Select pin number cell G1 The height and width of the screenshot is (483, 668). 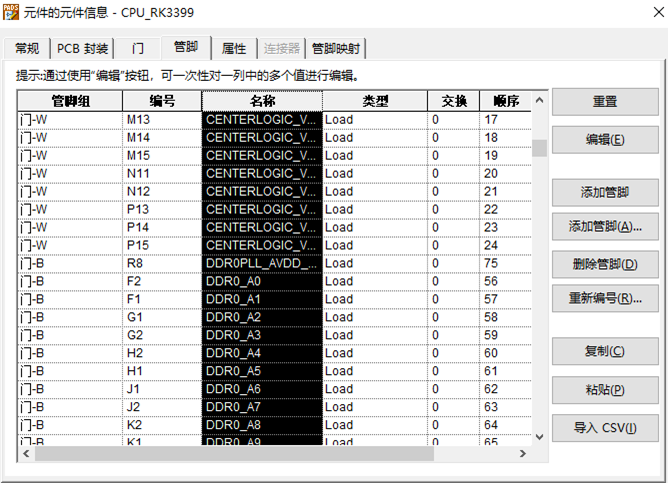tap(162, 317)
